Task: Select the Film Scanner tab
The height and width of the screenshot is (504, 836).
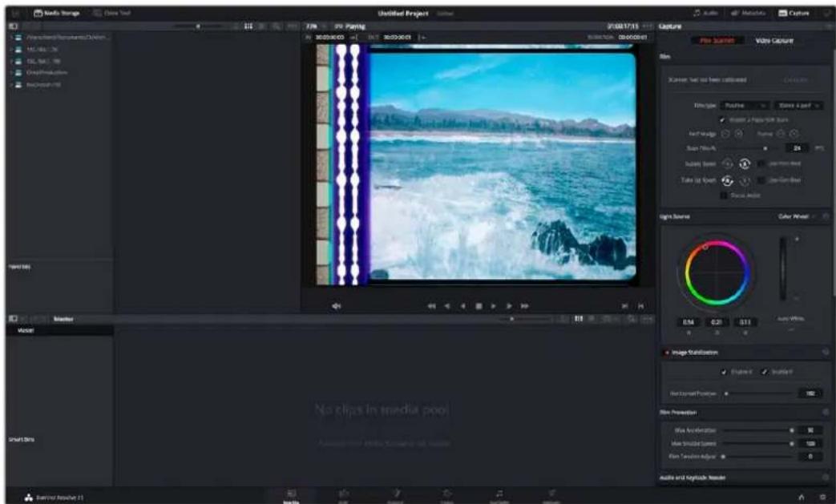Action: point(717,41)
